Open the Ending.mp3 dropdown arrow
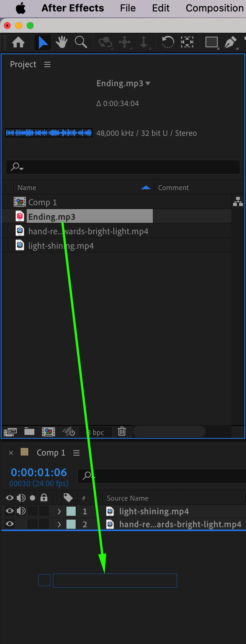The image size is (246, 644). (148, 84)
